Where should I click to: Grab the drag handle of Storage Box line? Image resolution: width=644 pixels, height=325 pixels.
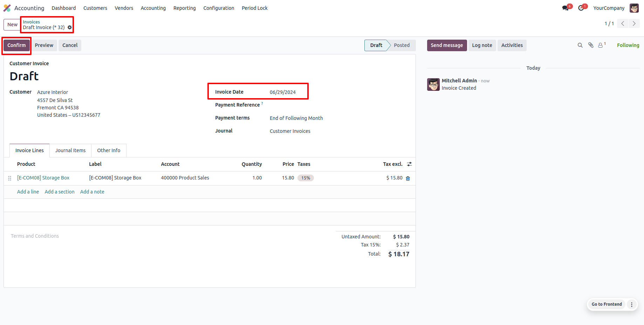[x=10, y=178]
